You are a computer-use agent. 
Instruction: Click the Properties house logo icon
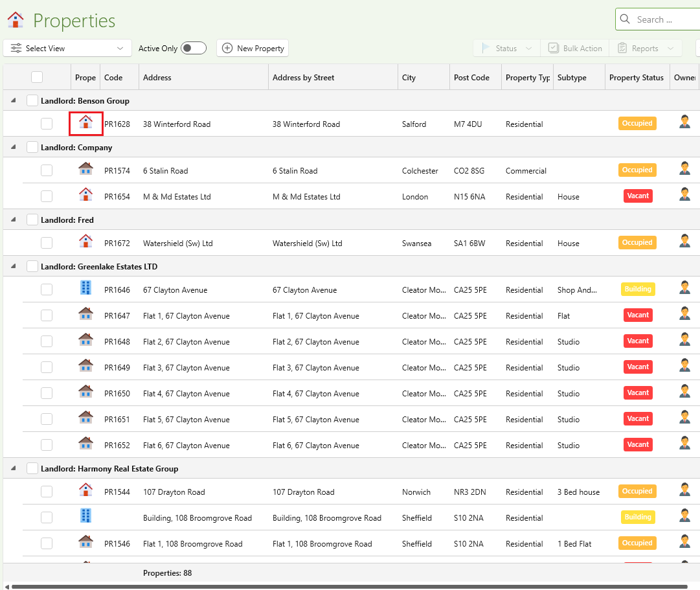16,19
